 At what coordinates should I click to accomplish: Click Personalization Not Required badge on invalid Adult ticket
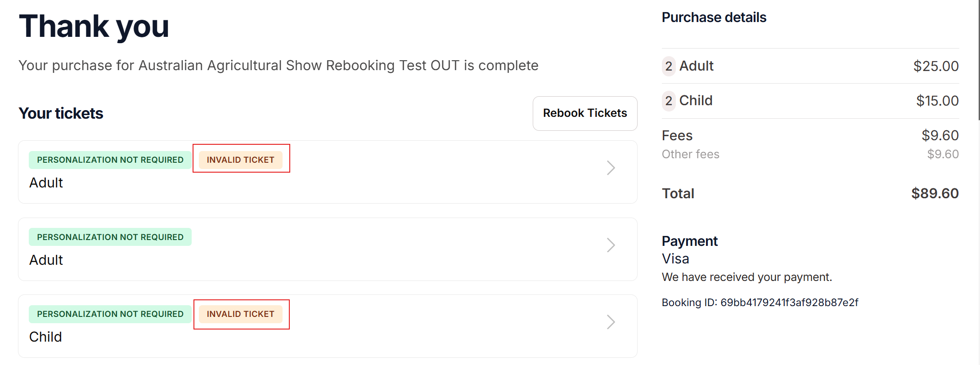[x=110, y=160]
